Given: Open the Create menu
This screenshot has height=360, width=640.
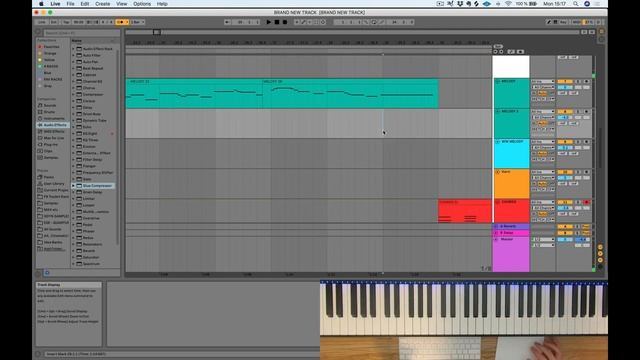Looking at the screenshot, I should [x=102, y=4].
